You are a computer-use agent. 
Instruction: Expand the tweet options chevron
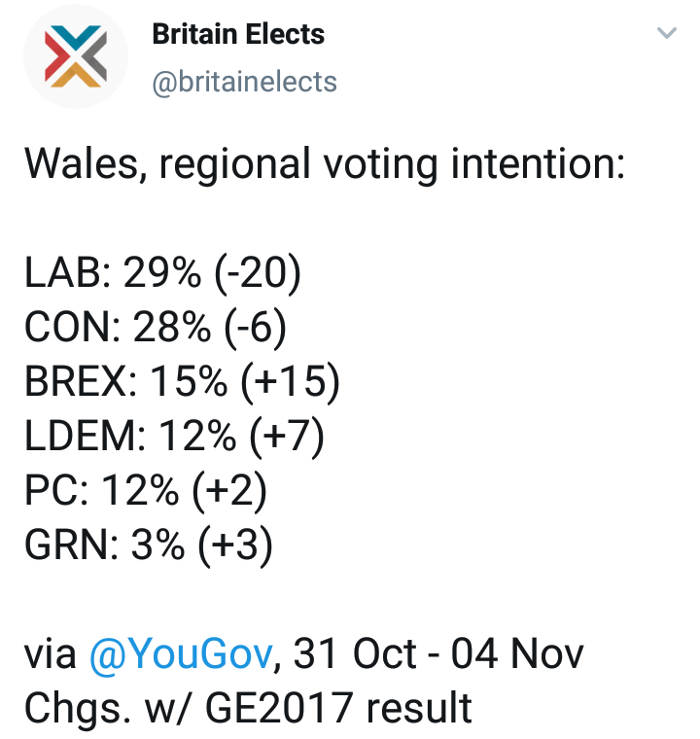[x=666, y=34]
